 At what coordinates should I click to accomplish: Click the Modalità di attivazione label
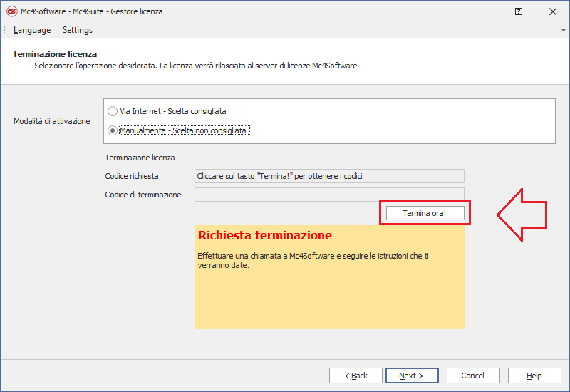tap(52, 121)
